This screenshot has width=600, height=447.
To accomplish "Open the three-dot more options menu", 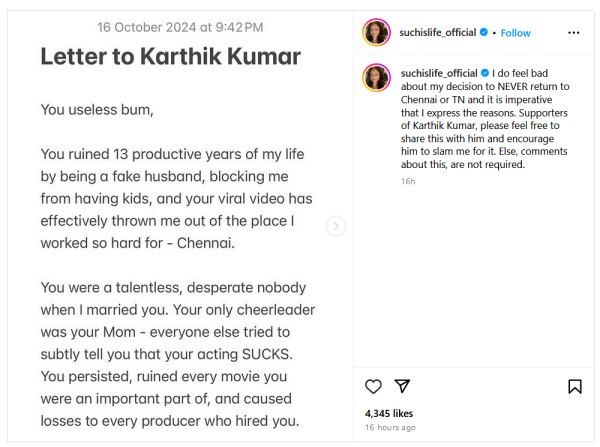I will (573, 33).
